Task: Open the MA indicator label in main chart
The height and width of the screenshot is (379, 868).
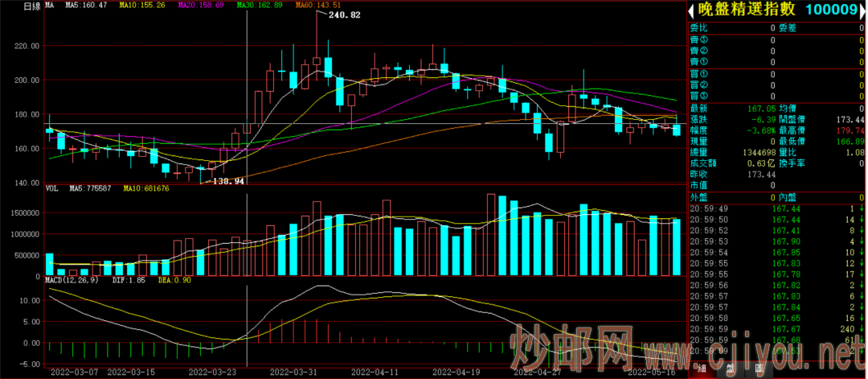Action: pos(49,6)
